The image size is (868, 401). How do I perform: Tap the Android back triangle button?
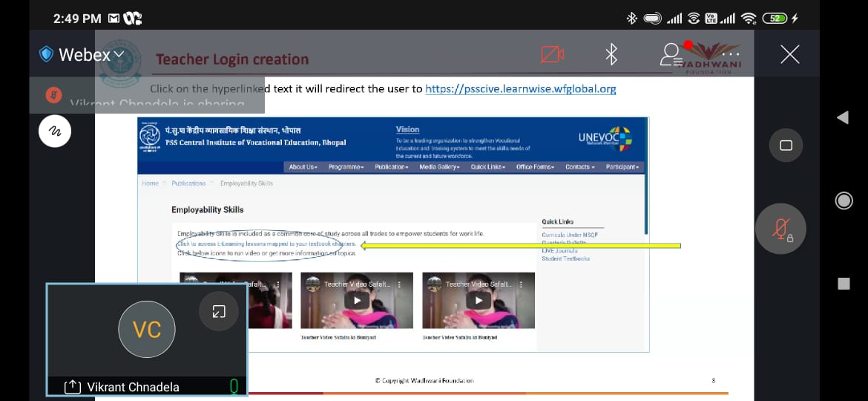(843, 117)
